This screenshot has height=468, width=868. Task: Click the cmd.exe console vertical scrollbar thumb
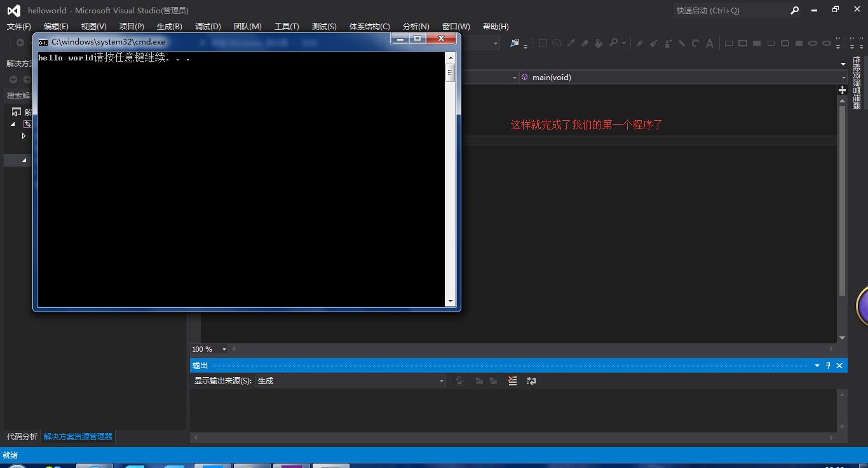click(451, 73)
